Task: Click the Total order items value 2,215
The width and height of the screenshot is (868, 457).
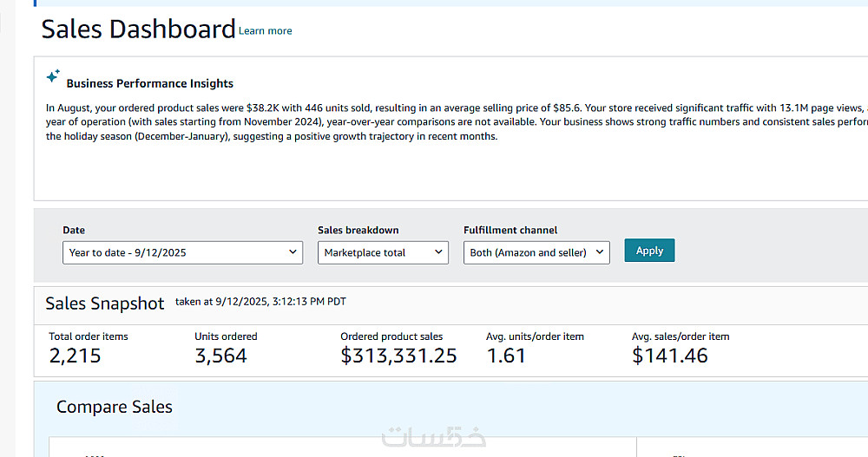Action: pyautogui.click(x=75, y=356)
